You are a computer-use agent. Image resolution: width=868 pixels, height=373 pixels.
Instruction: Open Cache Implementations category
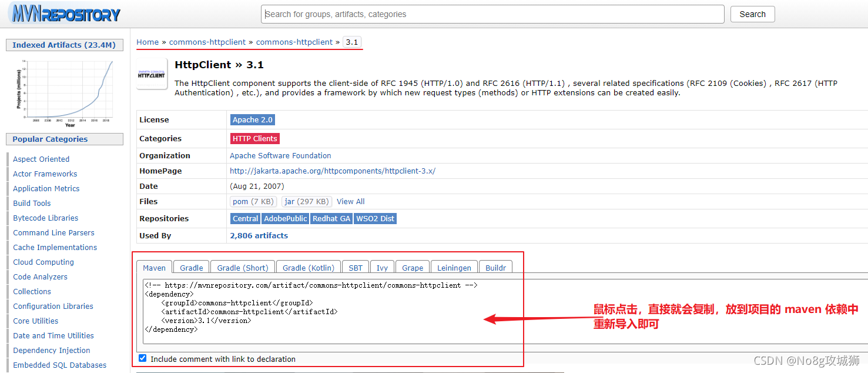55,247
